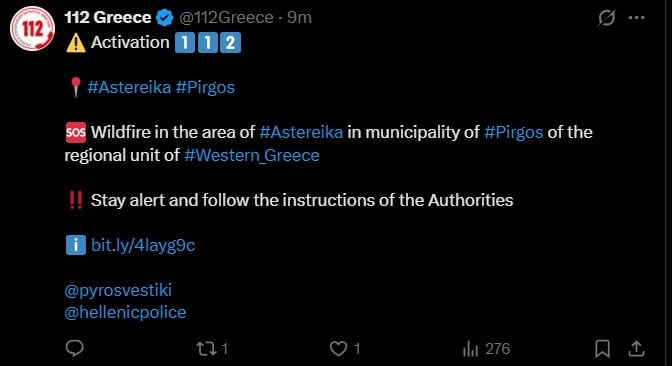
Task: Select #Pirgos hashtag beside the pin
Action: [205, 87]
